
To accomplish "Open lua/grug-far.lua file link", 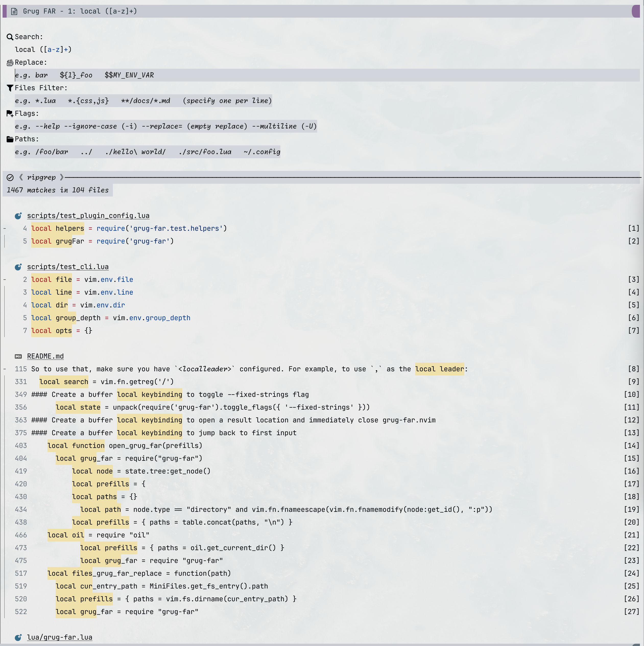I will click(x=59, y=637).
